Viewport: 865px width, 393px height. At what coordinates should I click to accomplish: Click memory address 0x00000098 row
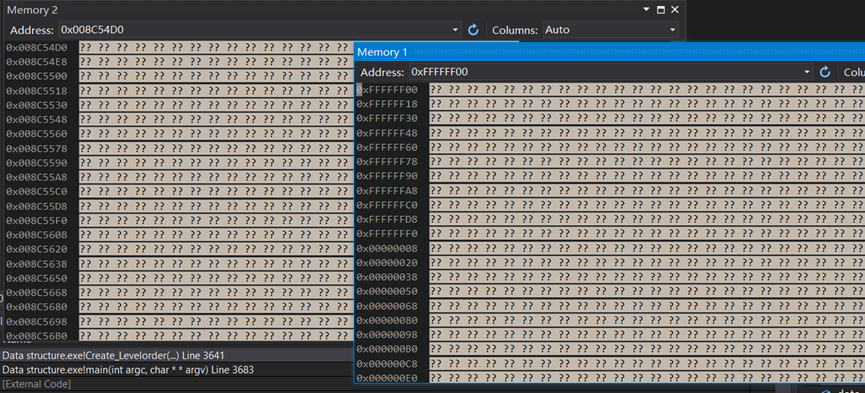387,334
